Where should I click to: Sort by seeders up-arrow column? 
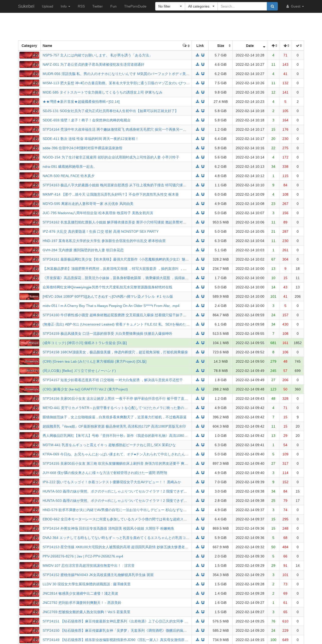tap(273, 46)
